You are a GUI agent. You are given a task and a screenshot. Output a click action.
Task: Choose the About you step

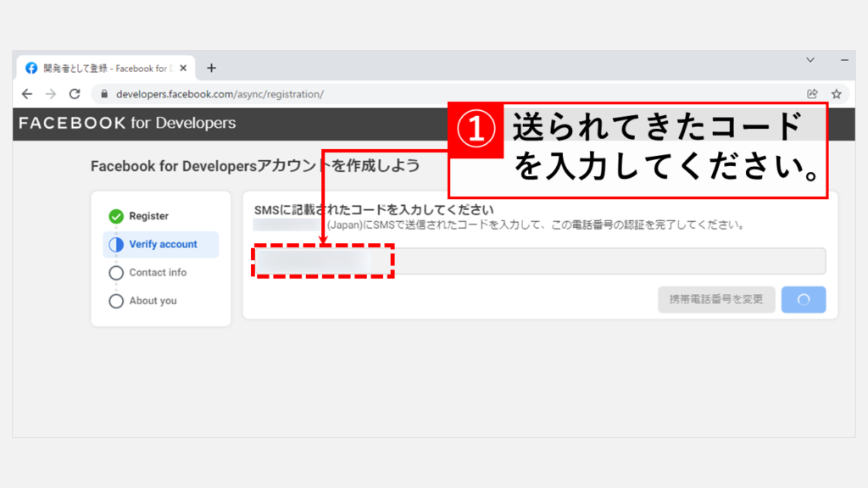pos(153,301)
